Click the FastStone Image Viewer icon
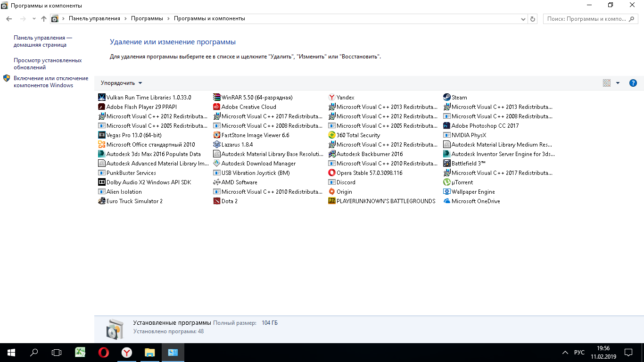This screenshot has width=644, height=362. [217, 135]
